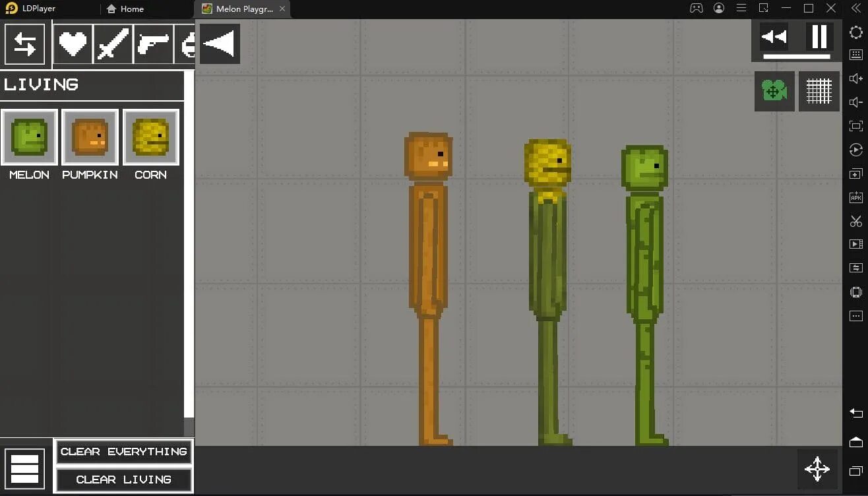Click the LDPlayer logo in the title bar
Screen dimensions: 868x496
pos(11,9)
